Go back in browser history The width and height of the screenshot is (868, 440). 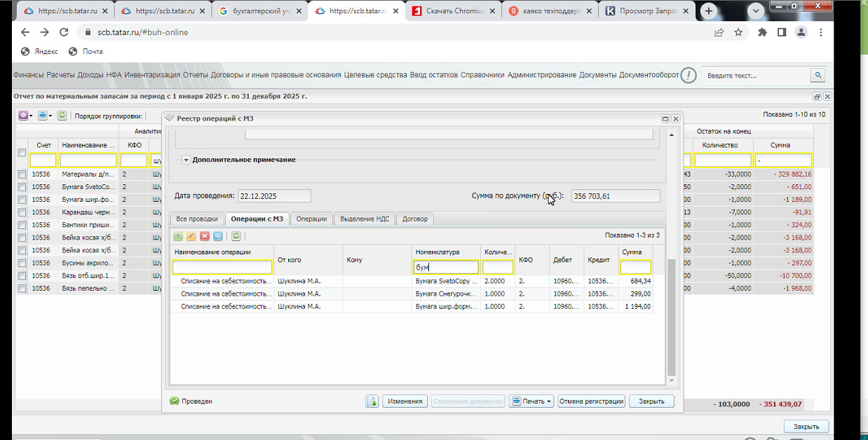(25, 32)
